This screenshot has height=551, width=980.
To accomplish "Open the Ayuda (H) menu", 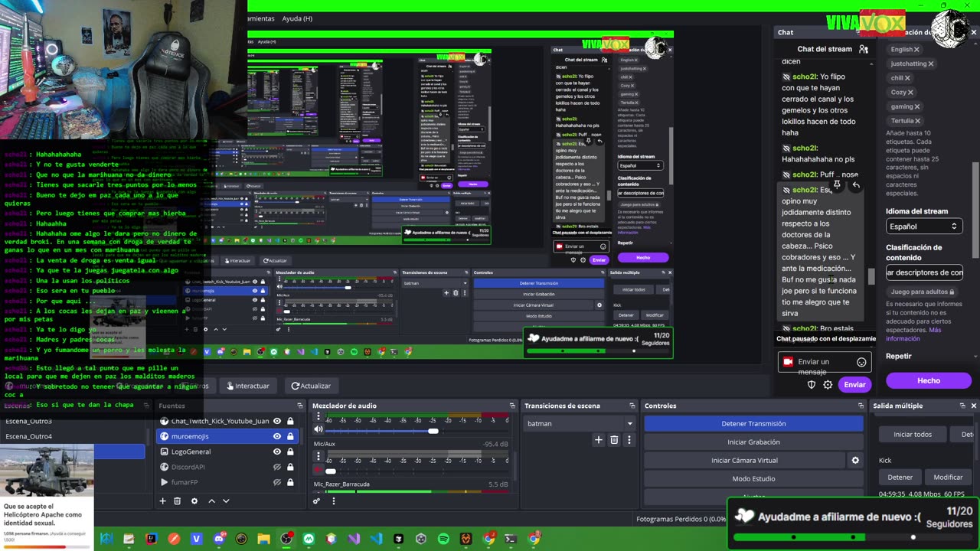I will point(297,18).
